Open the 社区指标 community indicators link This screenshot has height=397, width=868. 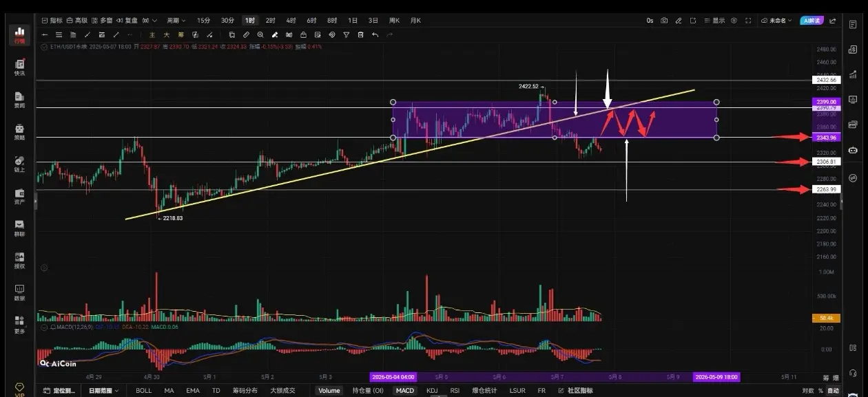click(575, 390)
